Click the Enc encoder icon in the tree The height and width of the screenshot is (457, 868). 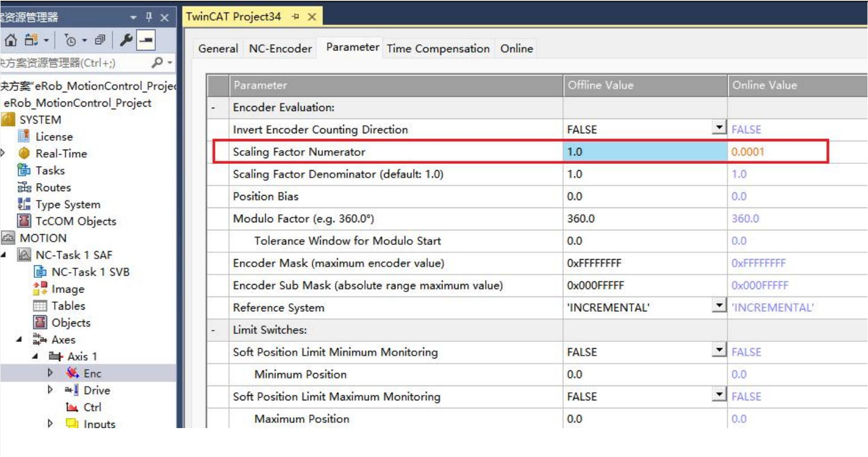coord(72,373)
